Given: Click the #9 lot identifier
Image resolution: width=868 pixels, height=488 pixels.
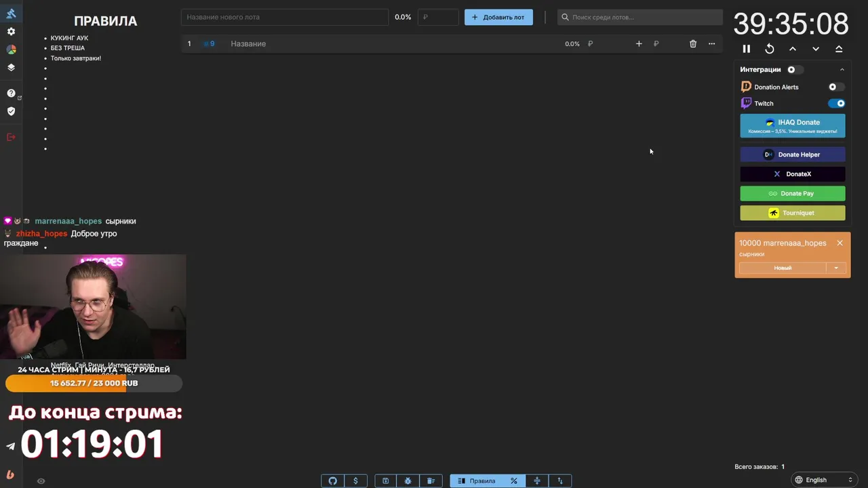Looking at the screenshot, I should [x=209, y=43].
